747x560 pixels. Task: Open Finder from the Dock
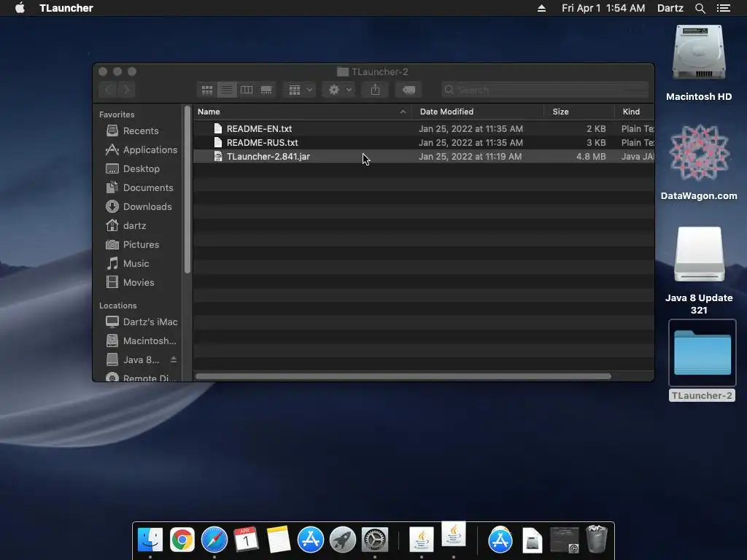point(150,540)
